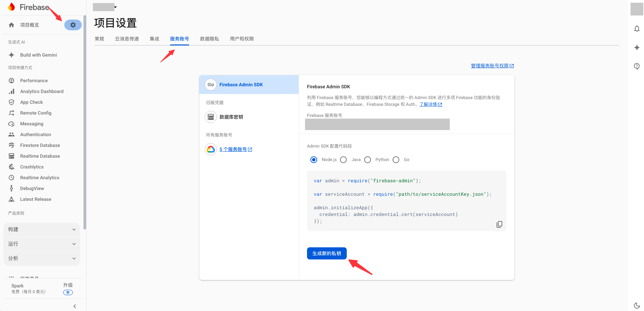Click the Firestore Database icon
Screen dimensions: 644x311
[11, 145]
